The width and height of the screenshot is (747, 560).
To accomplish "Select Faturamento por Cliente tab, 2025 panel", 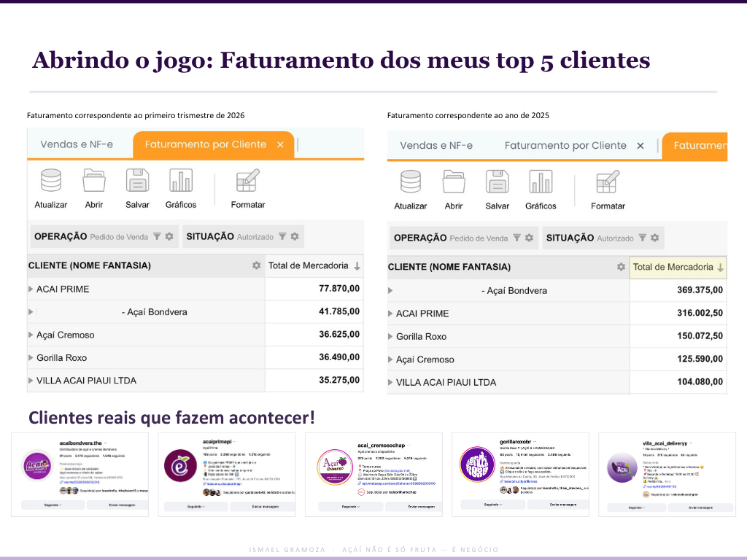I will [565, 145].
